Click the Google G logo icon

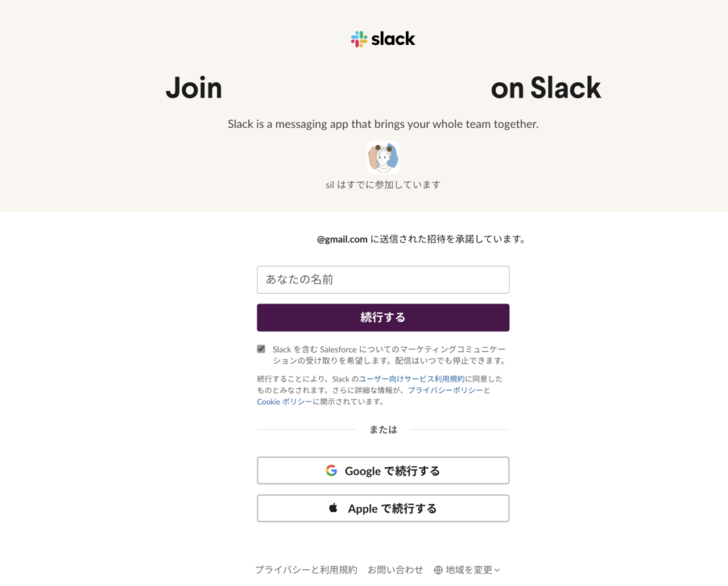coord(331,470)
